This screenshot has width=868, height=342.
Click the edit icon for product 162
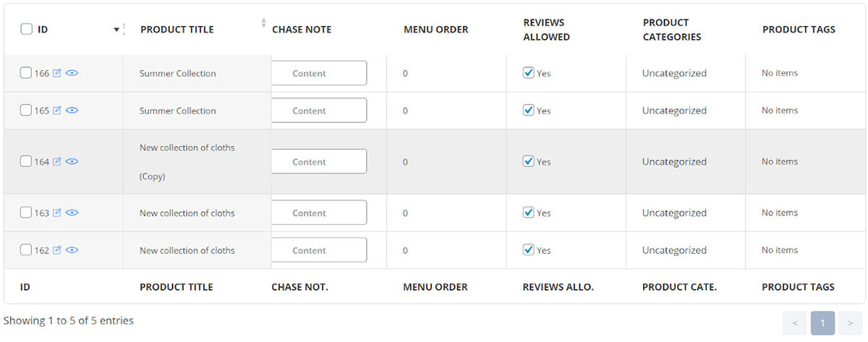57,250
